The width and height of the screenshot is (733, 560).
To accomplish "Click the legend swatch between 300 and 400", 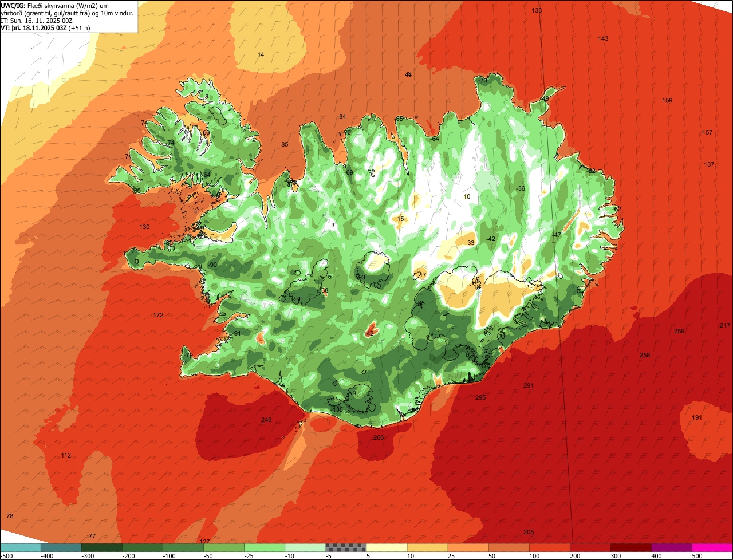I will tap(630, 547).
